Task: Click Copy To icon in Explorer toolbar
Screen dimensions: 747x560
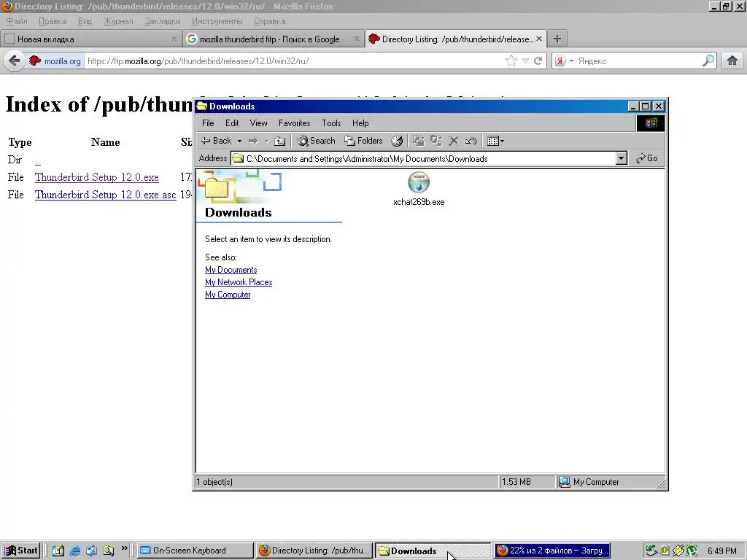Action: click(x=436, y=141)
